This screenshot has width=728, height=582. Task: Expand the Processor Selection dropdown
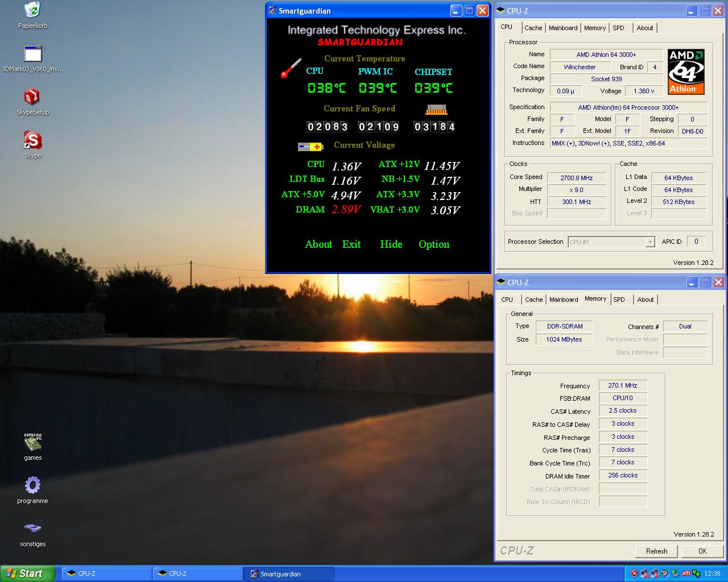[650, 242]
